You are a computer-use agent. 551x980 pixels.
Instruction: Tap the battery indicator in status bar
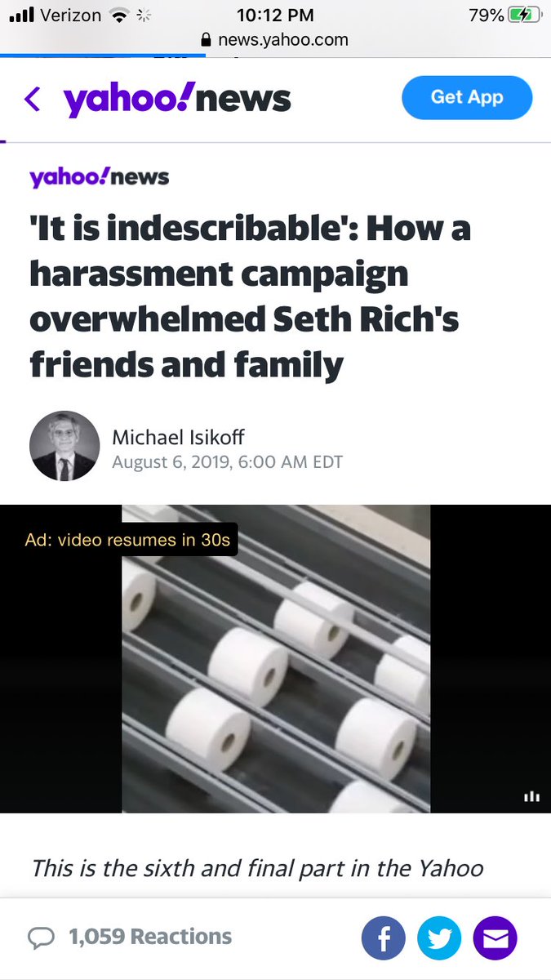coord(522,16)
